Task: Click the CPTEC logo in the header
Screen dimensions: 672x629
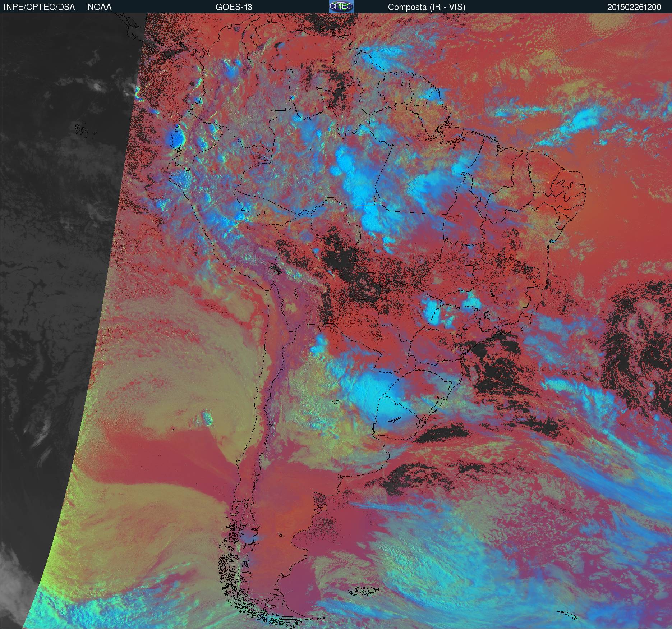Action: point(341,6)
